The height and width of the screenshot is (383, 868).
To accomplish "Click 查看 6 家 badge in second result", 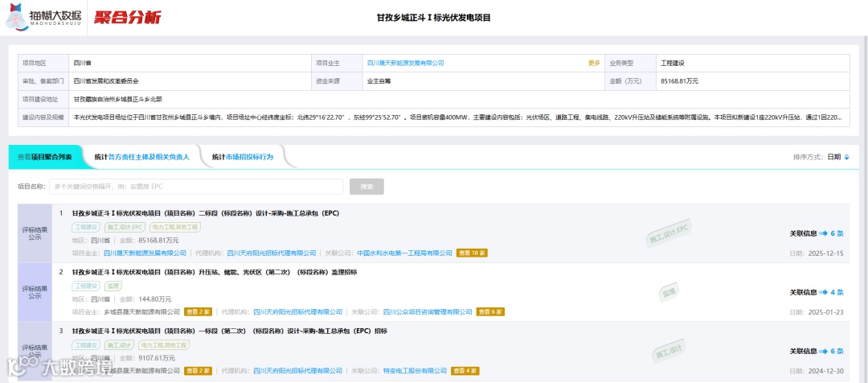I will [490, 312].
